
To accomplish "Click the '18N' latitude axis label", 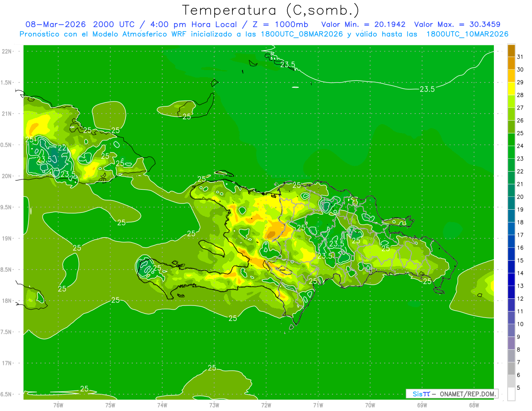I will pyautogui.click(x=7, y=301).
